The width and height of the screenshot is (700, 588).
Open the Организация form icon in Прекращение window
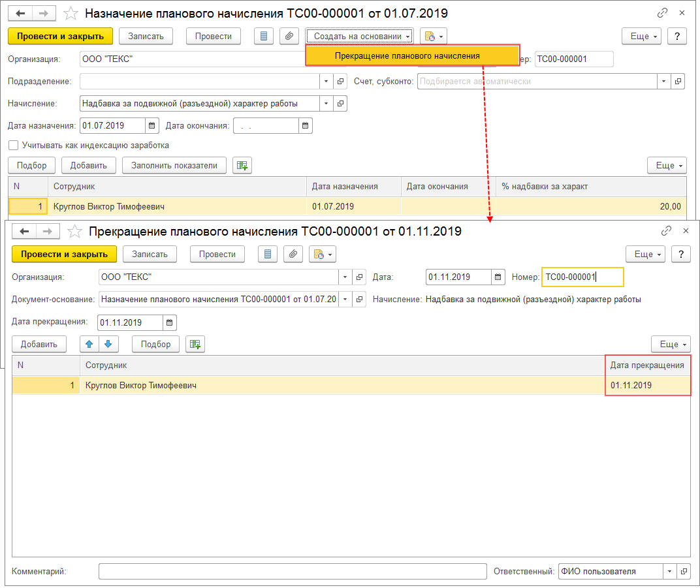pyautogui.click(x=359, y=277)
